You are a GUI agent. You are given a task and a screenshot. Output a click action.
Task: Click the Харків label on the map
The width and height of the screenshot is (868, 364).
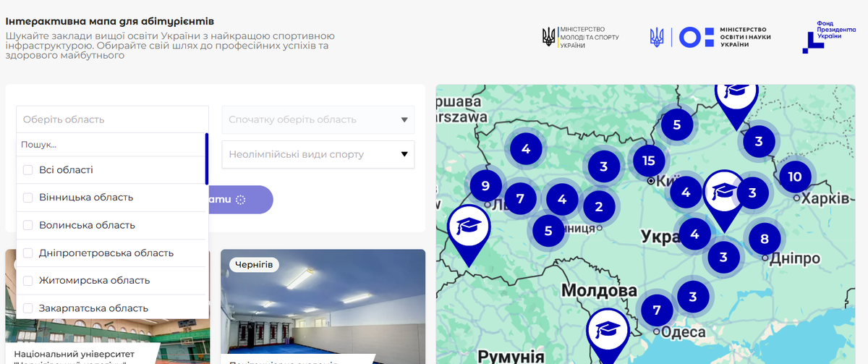coord(825,198)
